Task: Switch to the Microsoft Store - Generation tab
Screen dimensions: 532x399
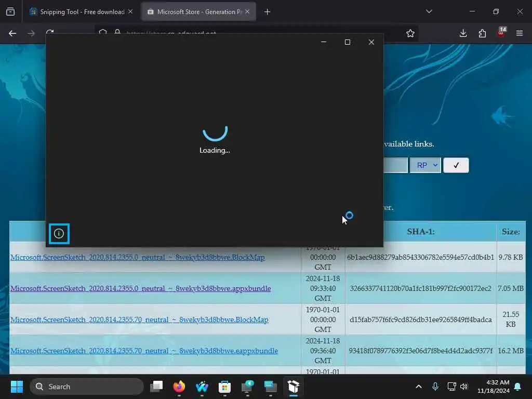Action: [198, 12]
